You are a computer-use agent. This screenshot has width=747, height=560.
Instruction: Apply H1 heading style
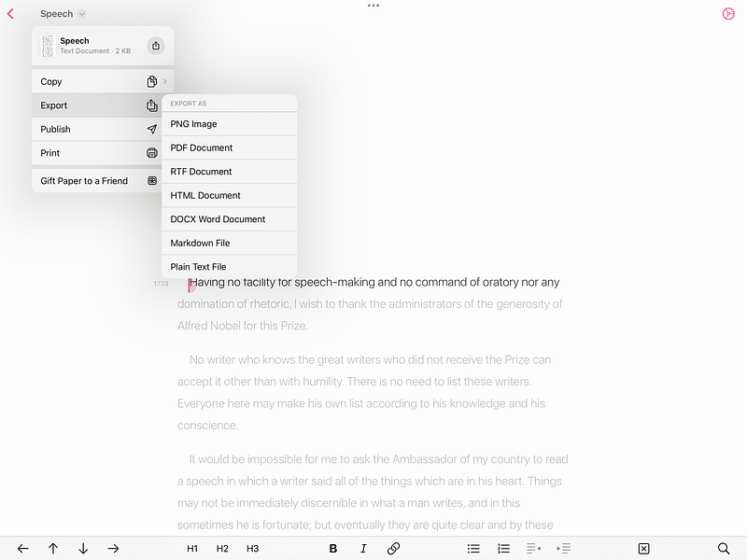coord(192,549)
